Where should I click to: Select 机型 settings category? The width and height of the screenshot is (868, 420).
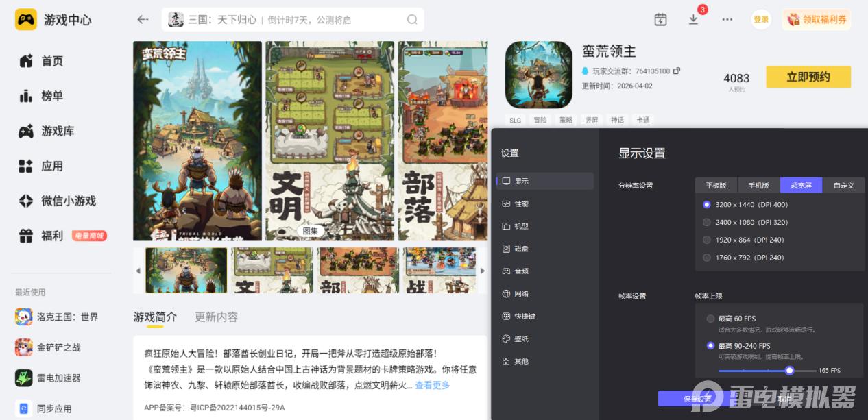point(545,226)
